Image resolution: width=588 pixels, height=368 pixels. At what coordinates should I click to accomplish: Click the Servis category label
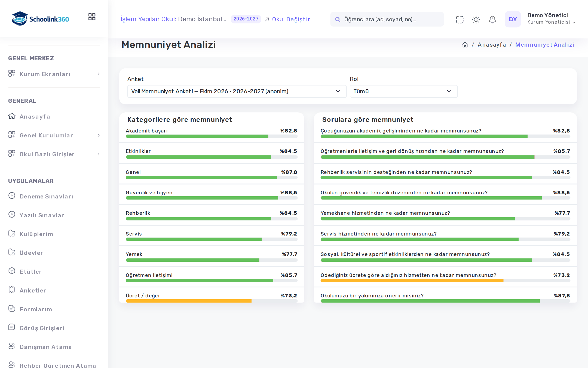[134, 234]
